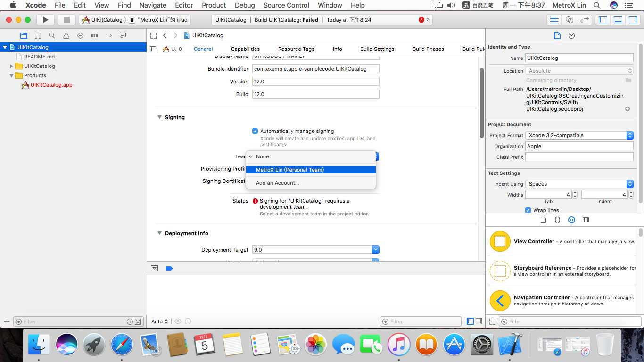Open the Build Phases tab
Screen dimensions: 644x362
428,49
